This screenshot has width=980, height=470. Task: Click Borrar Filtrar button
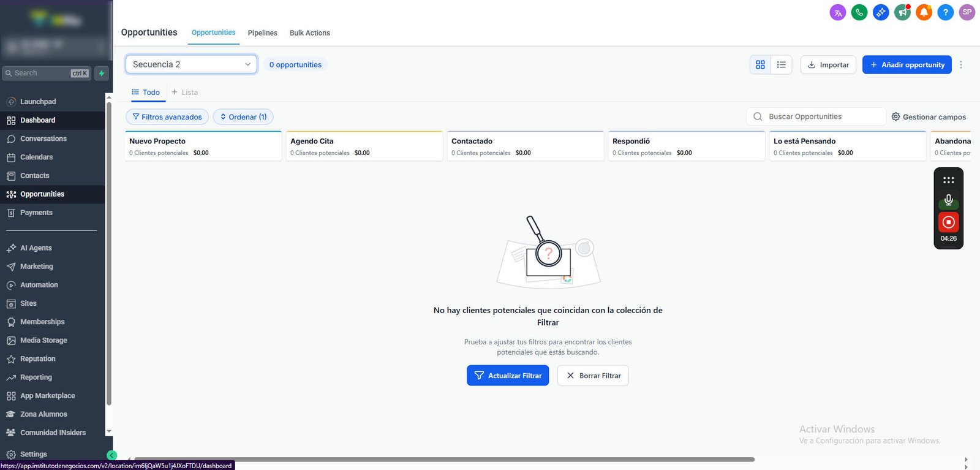point(593,376)
